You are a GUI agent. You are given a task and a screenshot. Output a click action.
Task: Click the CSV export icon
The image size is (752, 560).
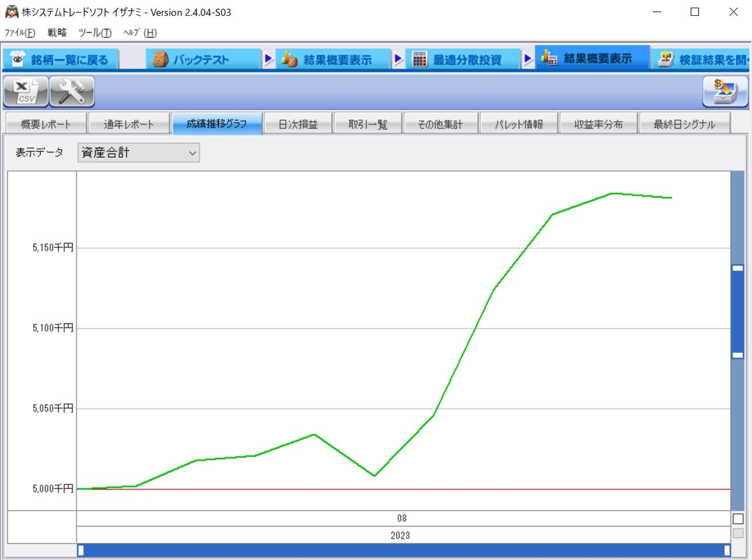click(26, 92)
